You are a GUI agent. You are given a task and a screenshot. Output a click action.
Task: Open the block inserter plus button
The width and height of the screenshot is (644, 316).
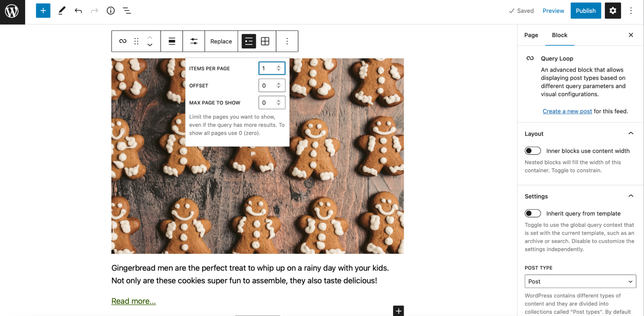(x=43, y=11)
